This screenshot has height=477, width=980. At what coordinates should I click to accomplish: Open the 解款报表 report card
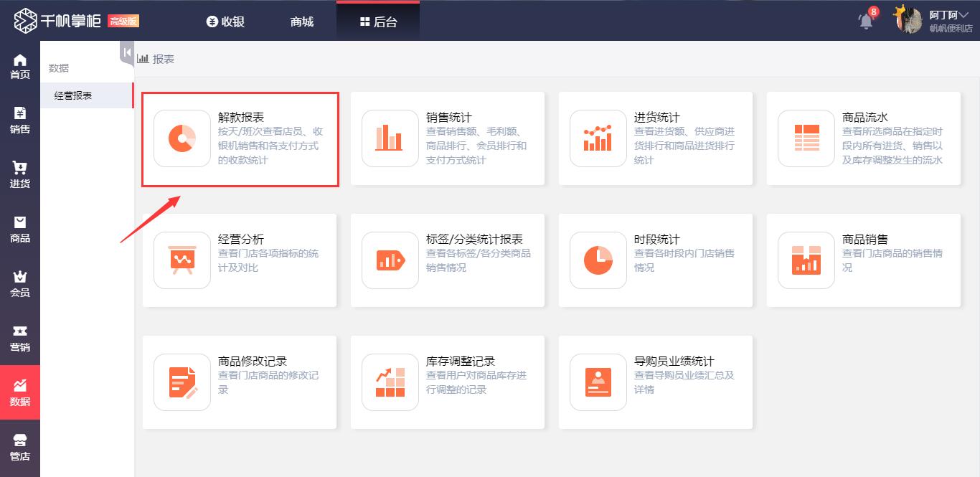[240, 138]
